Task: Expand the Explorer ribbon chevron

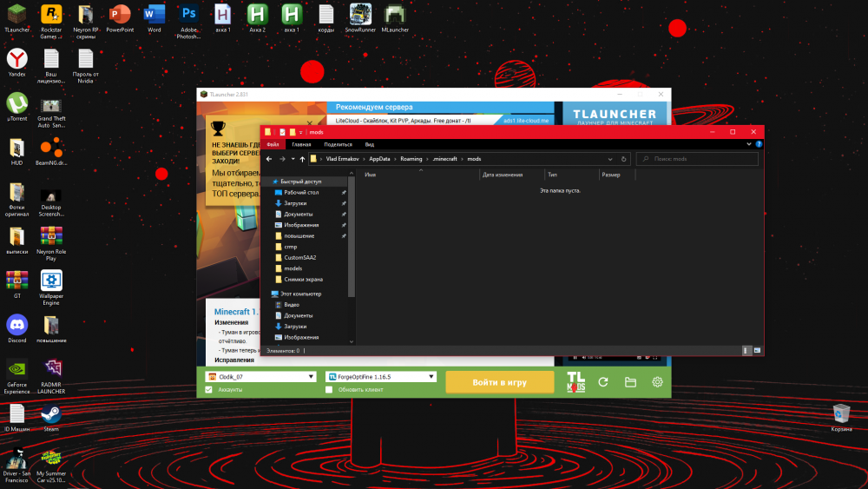Action: click(749, 144)
